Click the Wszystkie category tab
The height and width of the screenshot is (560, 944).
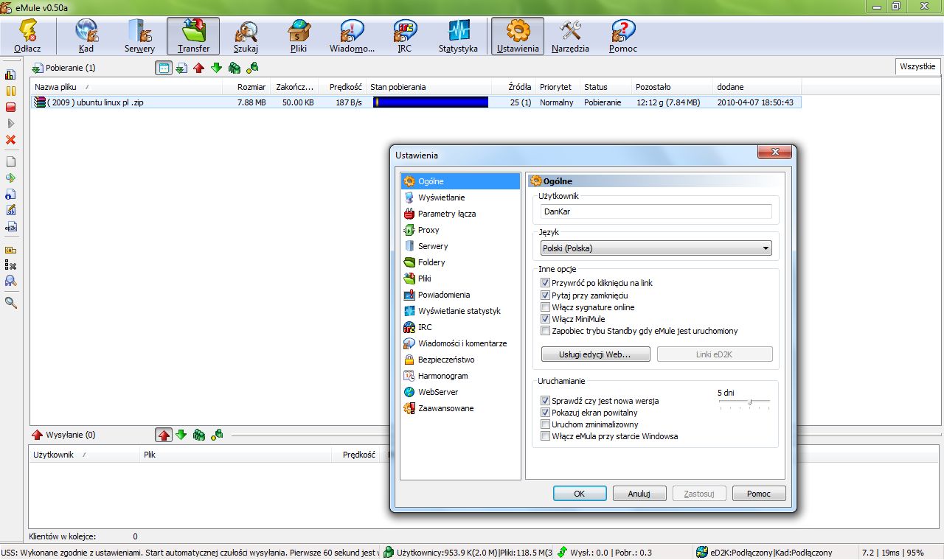click(x=917, y=66)
